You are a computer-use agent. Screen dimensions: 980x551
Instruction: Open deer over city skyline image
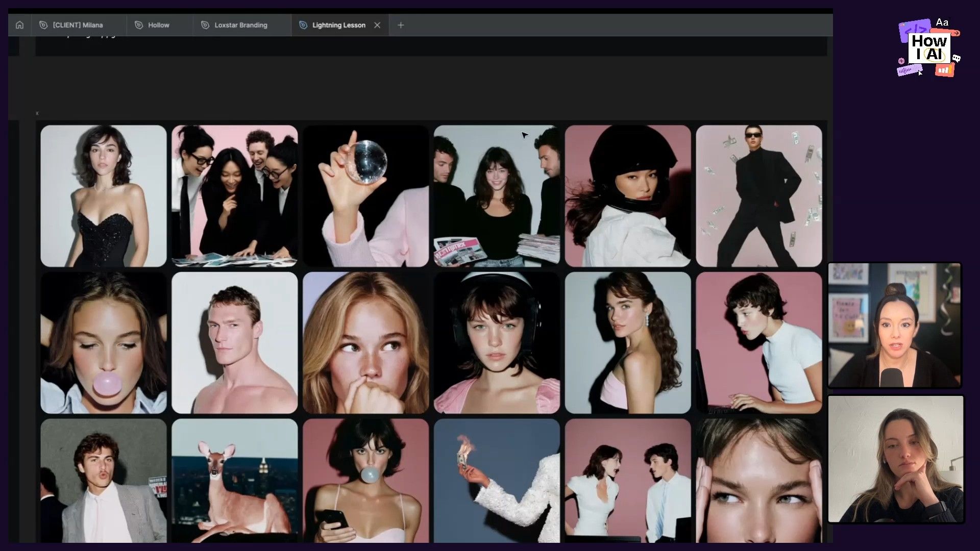[x=235, y=481]
